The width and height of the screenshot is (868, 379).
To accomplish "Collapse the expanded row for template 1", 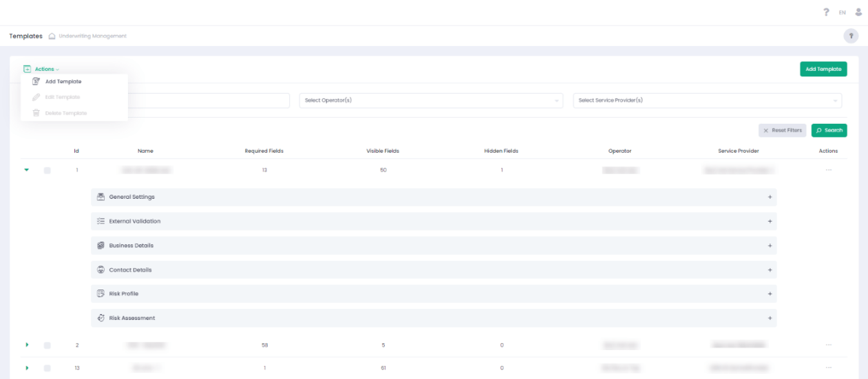I will 27,170.
